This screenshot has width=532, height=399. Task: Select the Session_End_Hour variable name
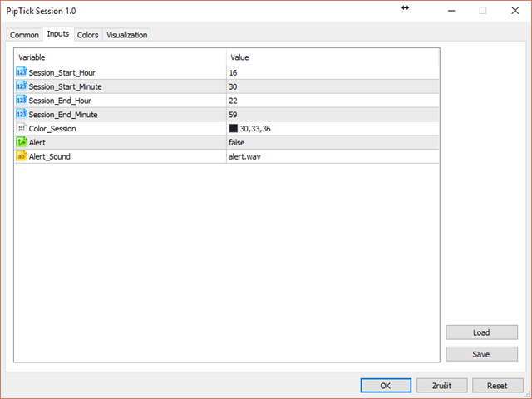(60, 101)
